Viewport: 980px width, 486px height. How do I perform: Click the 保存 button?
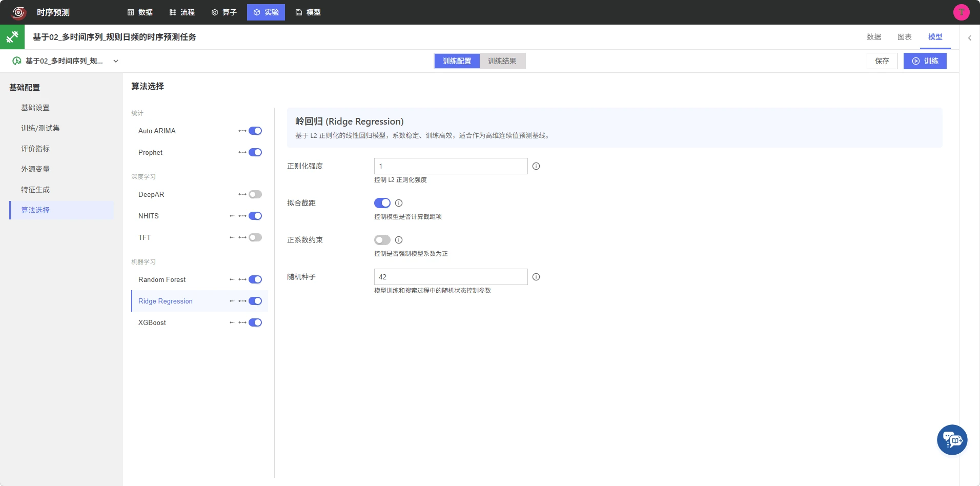(882, 61)
